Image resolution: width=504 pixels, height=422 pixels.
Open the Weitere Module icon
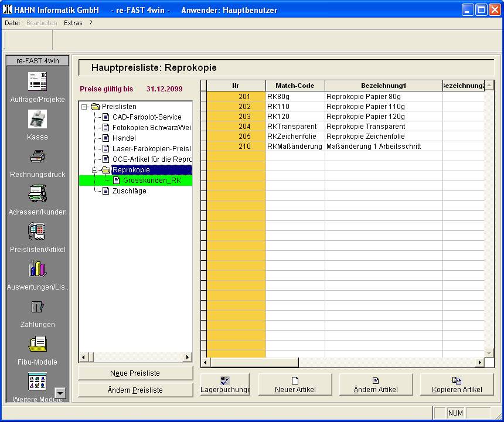(x=38, y=381)
